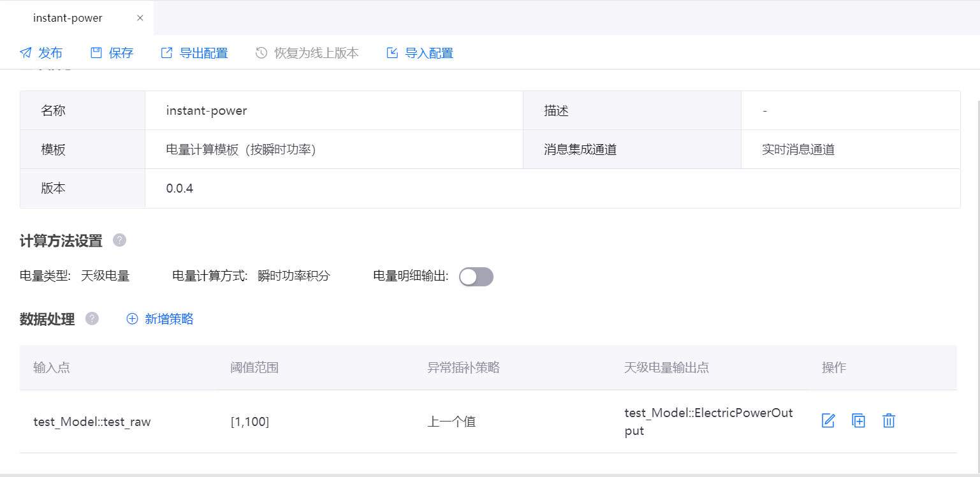Click the 上一个值 interpolation strategy cell
The height and width of the screenshot is (477, 980).
point(451,422)
